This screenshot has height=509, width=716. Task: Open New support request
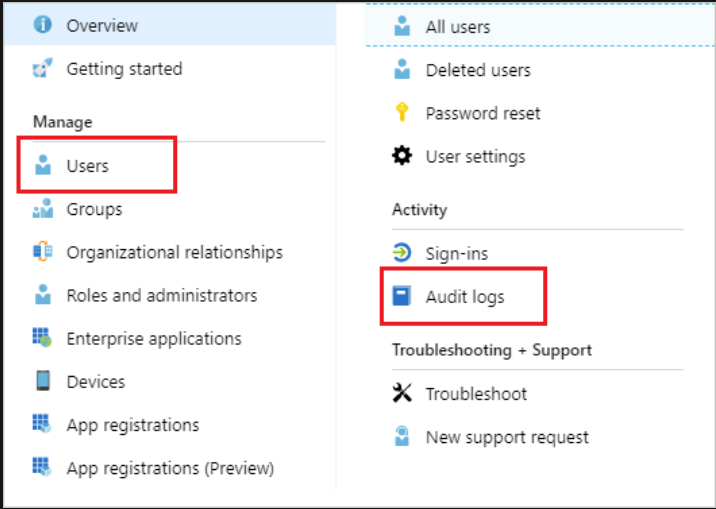[507, 437]
